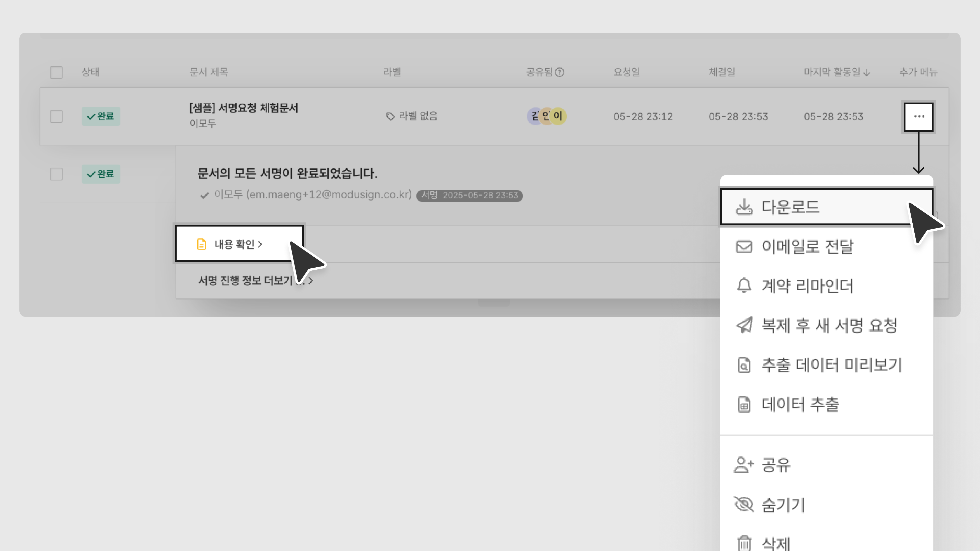Click the crossed-eye 숨기기 icon
The width and height of the screenshot is (980, 551).
coord(743,505)
